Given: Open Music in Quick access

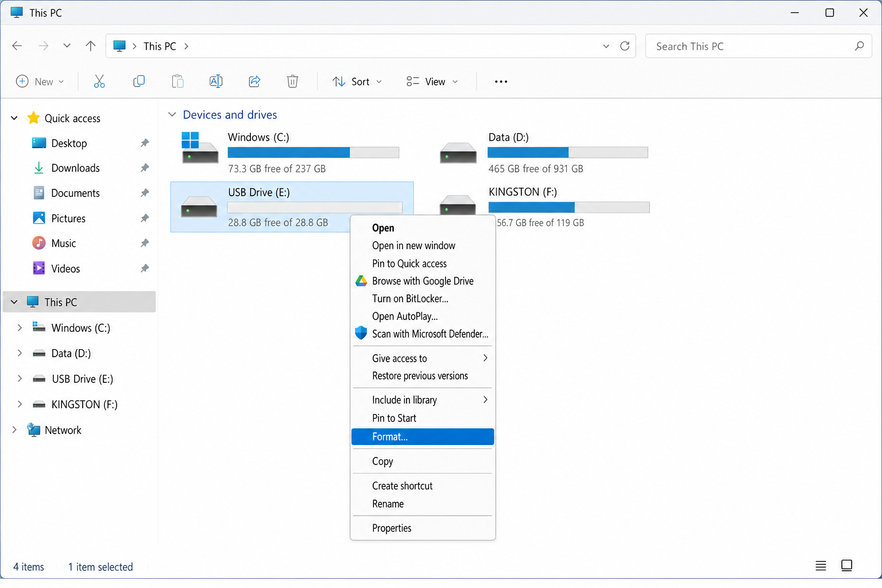Looking at the screenshot, I should click(63, 243).
